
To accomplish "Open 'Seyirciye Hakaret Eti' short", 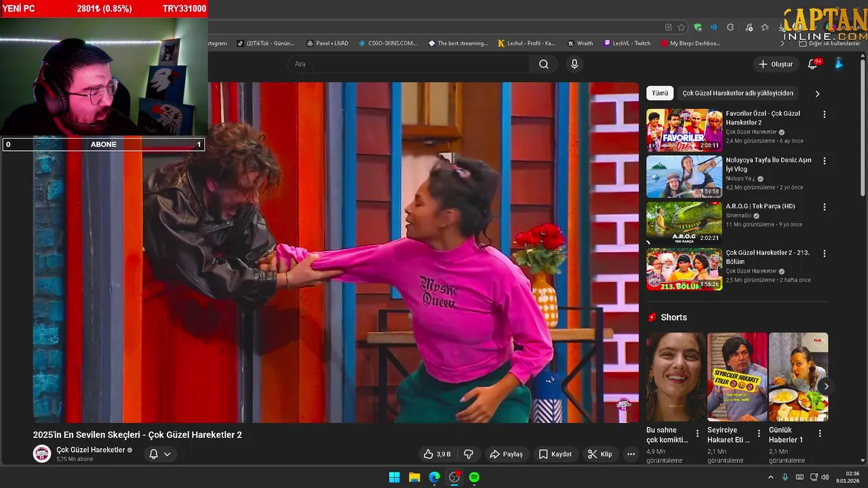I will click(737, 377).
